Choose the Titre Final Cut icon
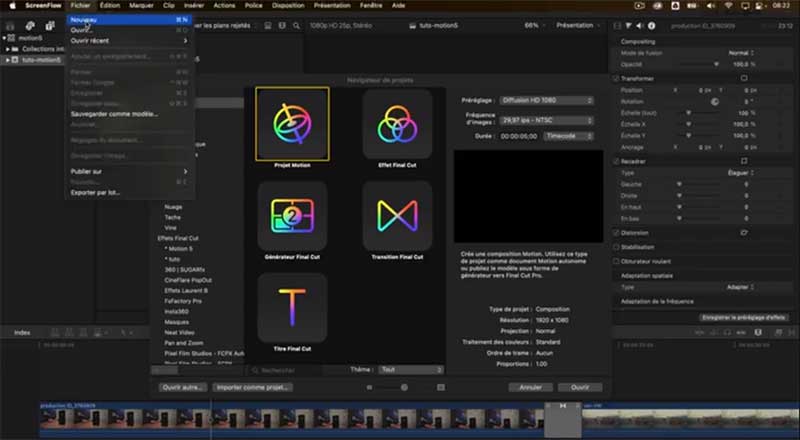The height and width of the screenshot is (440, 800). click(292, 307)
